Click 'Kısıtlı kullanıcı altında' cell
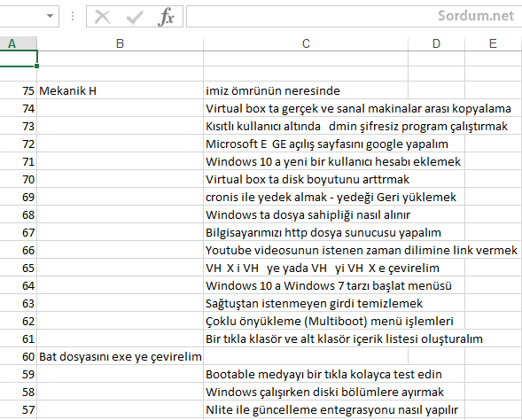 [306, 126]
